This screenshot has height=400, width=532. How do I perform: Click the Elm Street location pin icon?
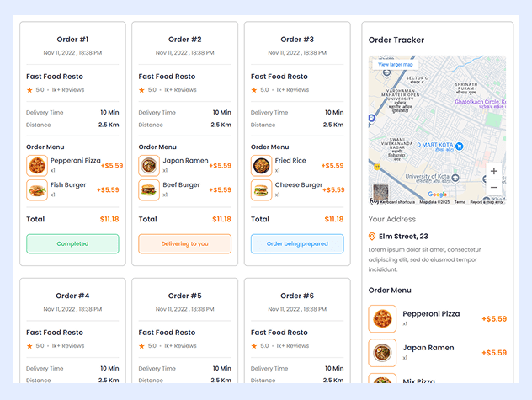click(373, 237)
